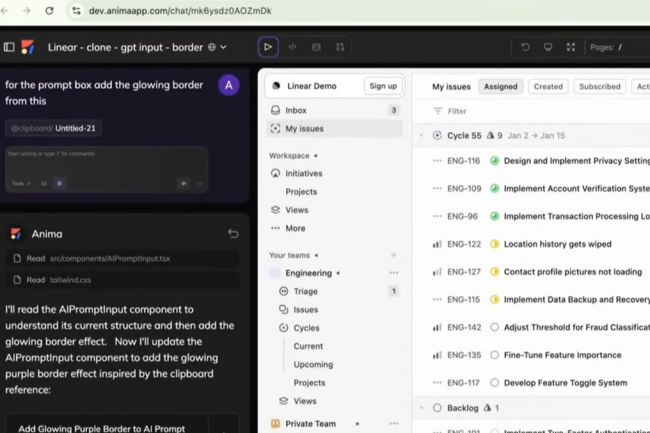Switch to the code view icon
This screenshot has width=650, height=433.
tap(292, 47)
